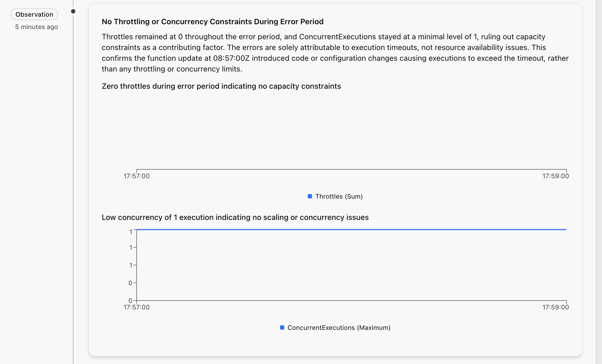Viewport: 602px width, 364px height.
Task: Click the vertical scrollbar at the right edge
Action: [599, 161]
